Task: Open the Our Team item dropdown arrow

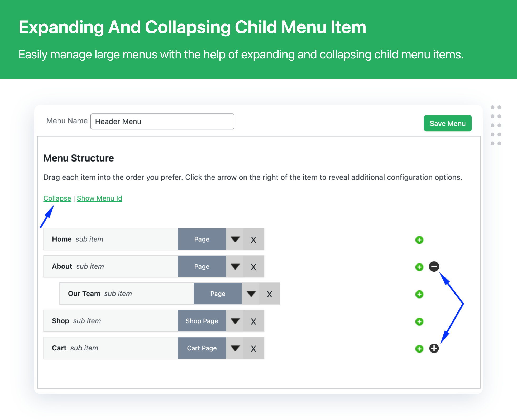Action: pyautogui.click(x=251, y=294)
